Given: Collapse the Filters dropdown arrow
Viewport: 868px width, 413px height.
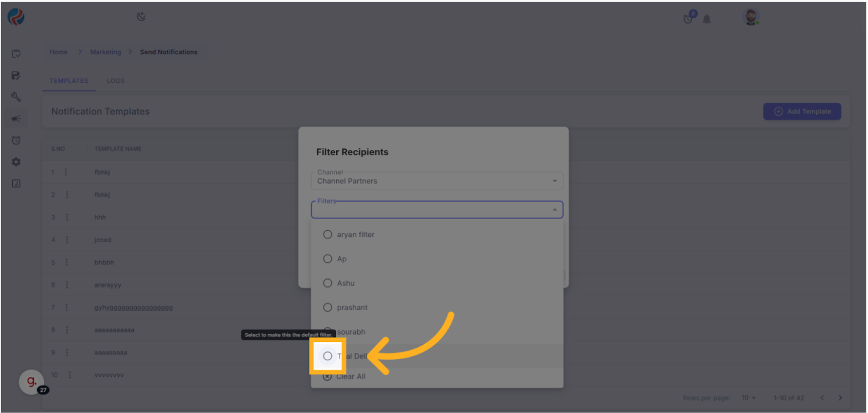Looking at the screenshot, I should 554,210.
